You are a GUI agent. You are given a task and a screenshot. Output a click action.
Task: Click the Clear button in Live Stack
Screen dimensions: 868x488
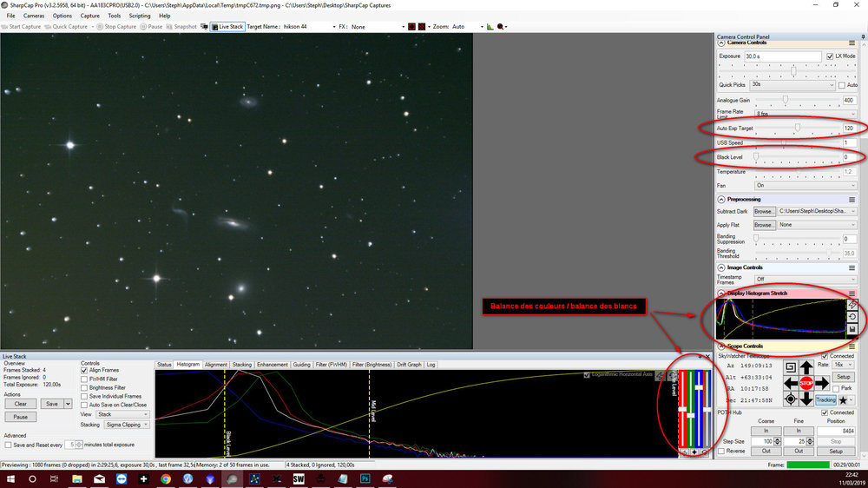point(21,404)
